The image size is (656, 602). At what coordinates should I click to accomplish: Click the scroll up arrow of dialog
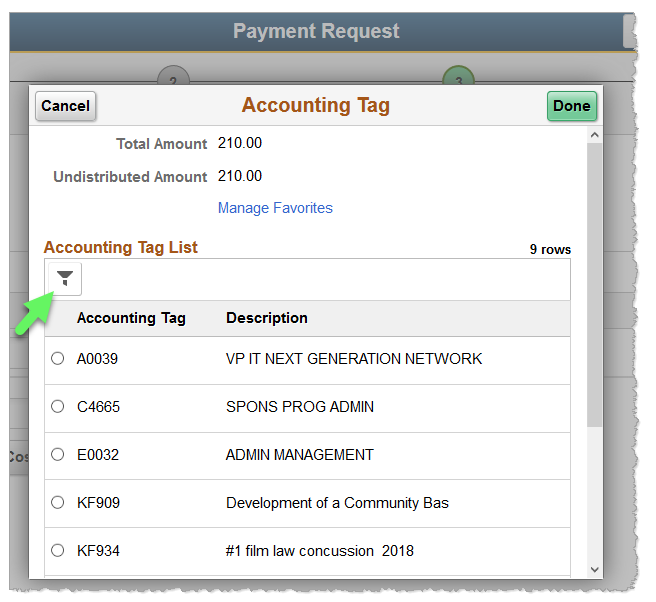[594, 135]
